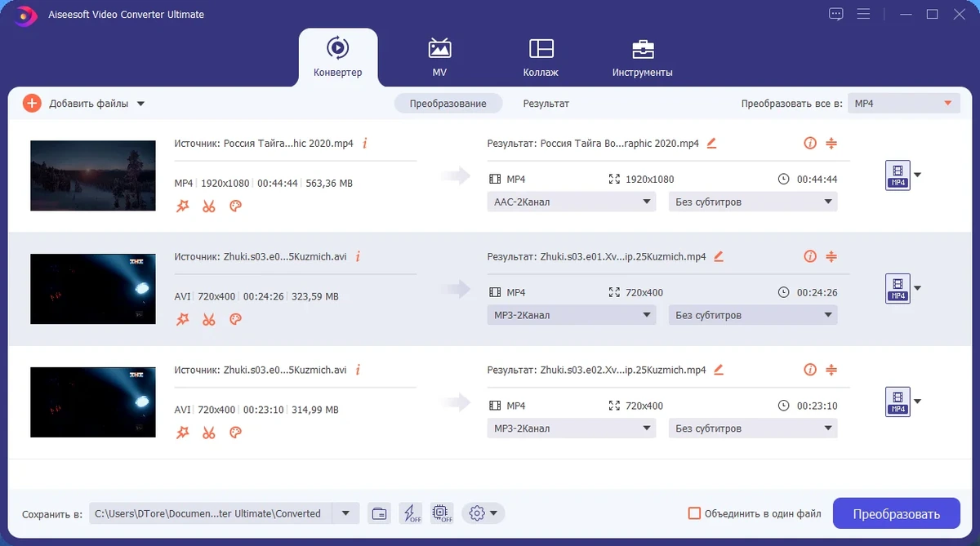Switch to the Коллаж tab
980x546 pixels.
[541, 56]
